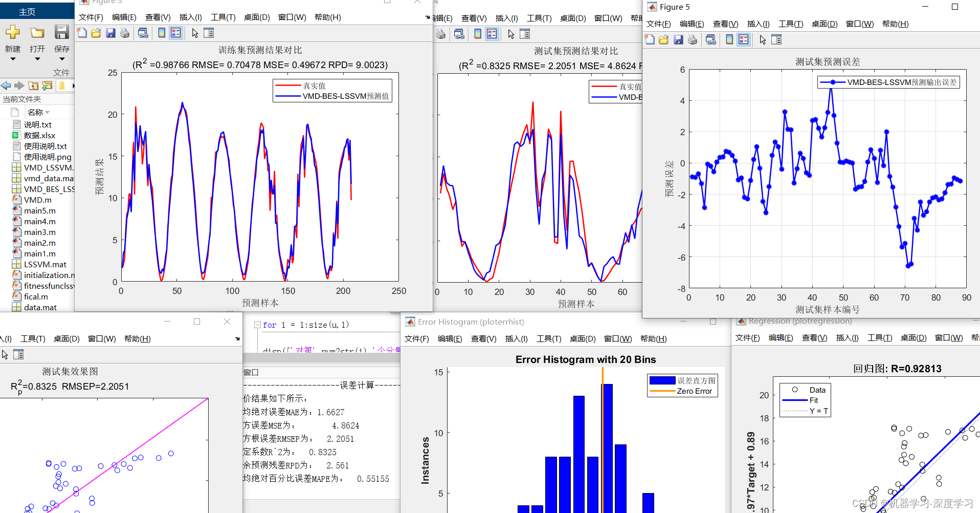Click 保存 floppy icon in MATLAB home ribbon
Screen dimensions: 980x513
(62, 32)
